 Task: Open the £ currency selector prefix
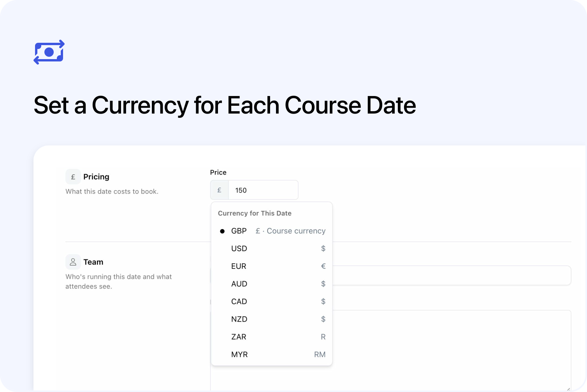220,190
